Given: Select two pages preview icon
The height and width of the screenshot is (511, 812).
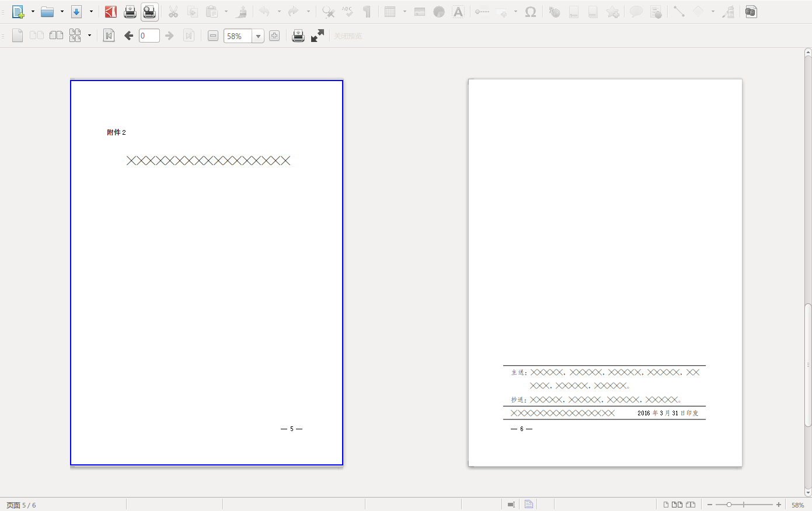Looking at the screenshot, I should pos(37,36).
